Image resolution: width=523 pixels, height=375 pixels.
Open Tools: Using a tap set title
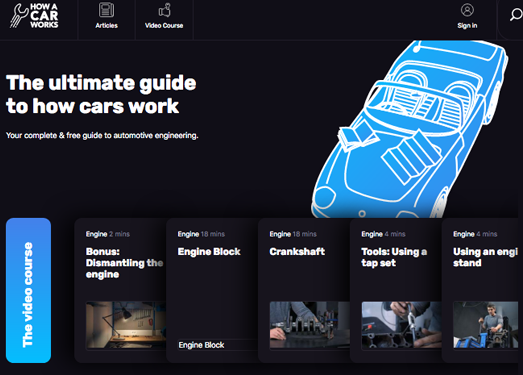point(394,257)
